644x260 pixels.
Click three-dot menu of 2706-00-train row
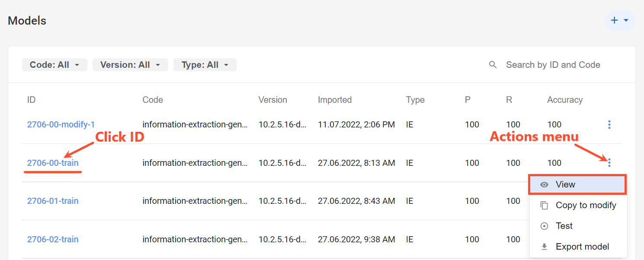(609, 163)
